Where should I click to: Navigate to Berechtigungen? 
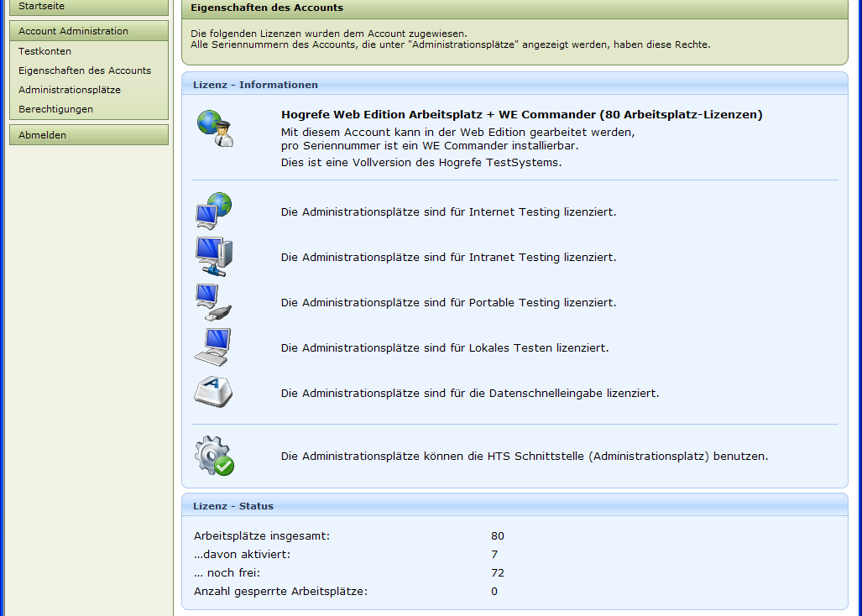click(55, 109)
